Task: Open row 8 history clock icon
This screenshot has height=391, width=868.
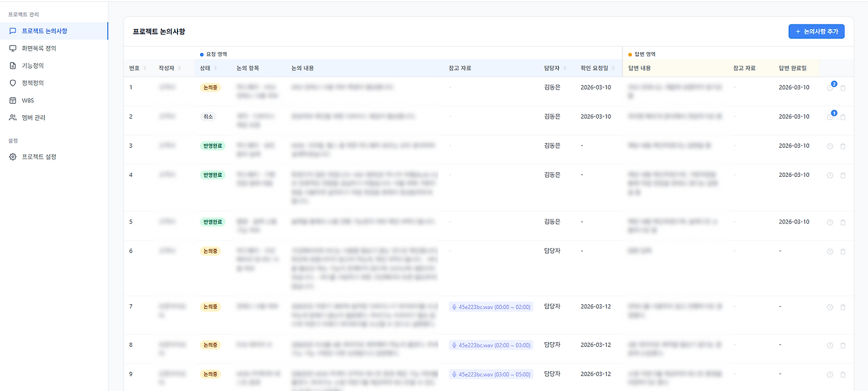Action: pos(830,345)
